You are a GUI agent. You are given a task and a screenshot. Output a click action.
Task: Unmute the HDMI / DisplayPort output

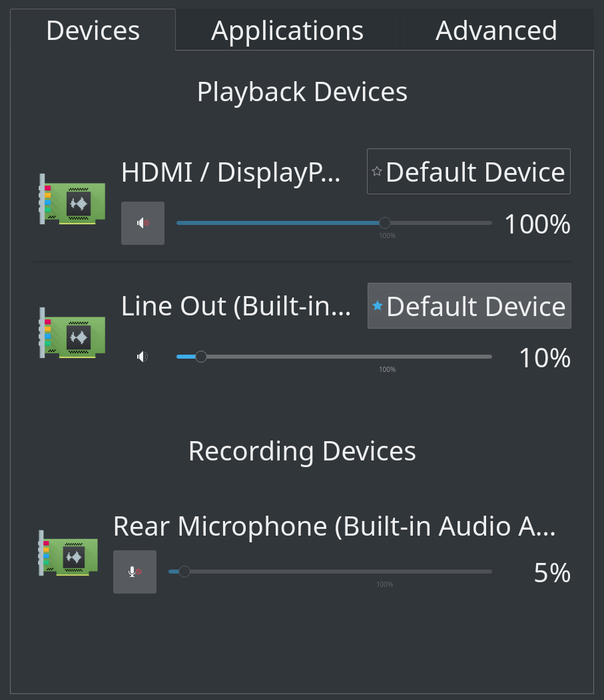pyautogui.click(x=143, y=223)
